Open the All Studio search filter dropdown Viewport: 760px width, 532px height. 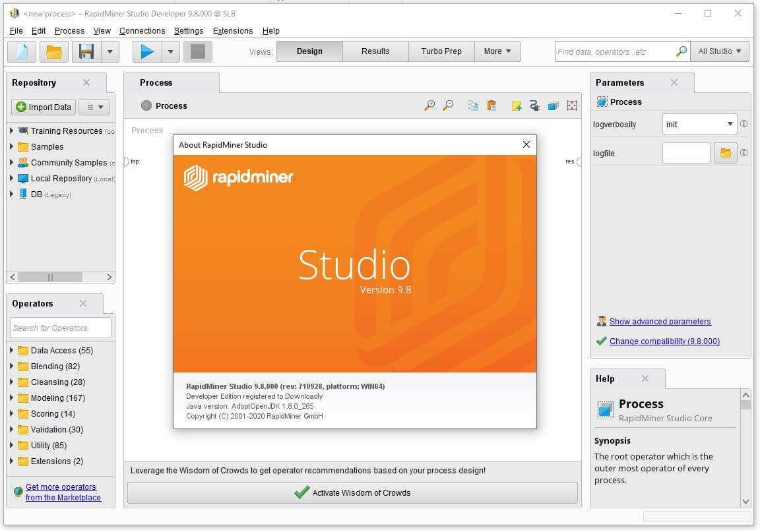[719, 51]
